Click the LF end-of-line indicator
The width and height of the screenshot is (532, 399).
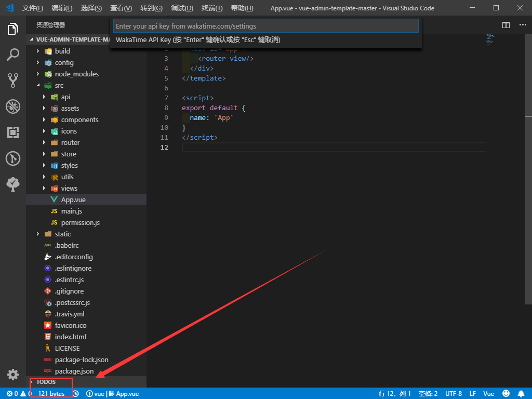tap(473, 394)
